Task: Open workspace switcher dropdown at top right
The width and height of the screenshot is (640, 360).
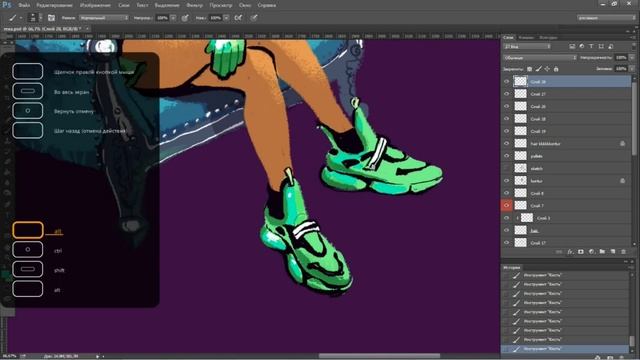Action: click(606, 18)
